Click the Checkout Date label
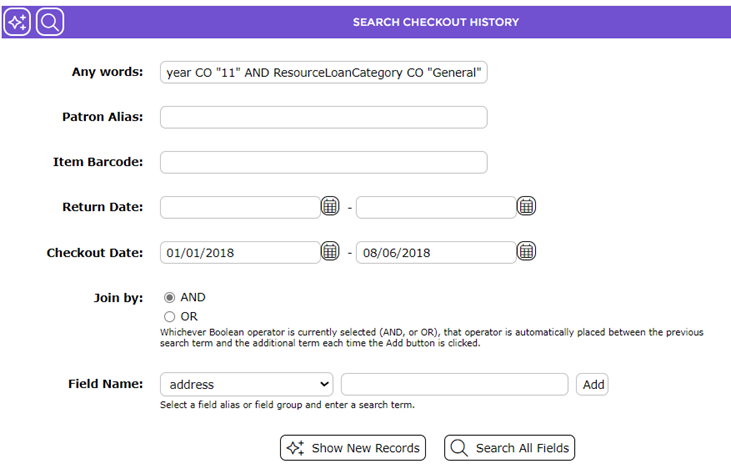The image size is (731, 474). coord(95,253)
